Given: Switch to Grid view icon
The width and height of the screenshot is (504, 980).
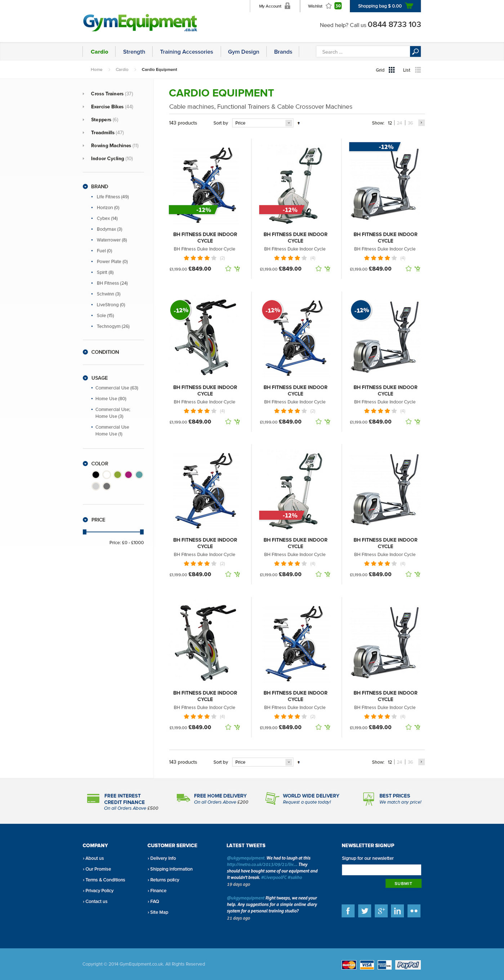Looking at the screenshot, I should tap(392, 70).
